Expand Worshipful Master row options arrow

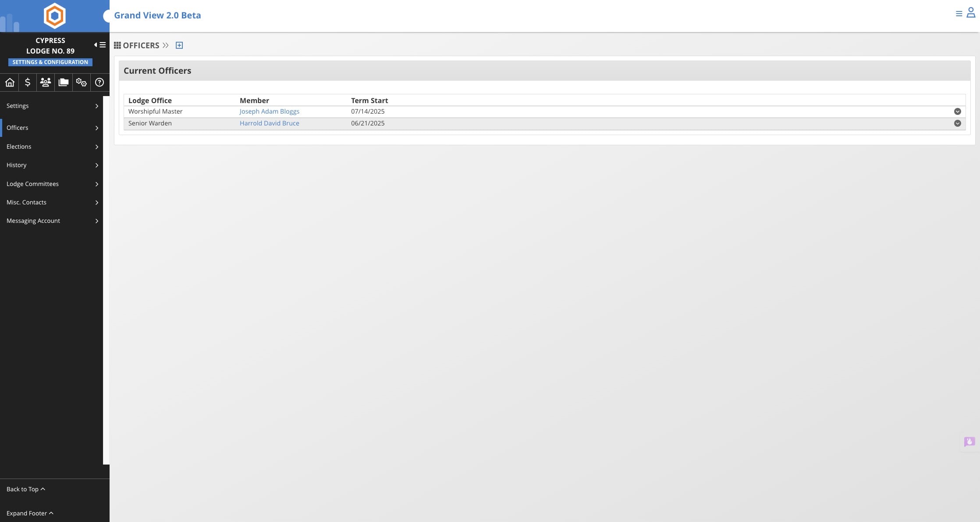(x=957, y=111)
